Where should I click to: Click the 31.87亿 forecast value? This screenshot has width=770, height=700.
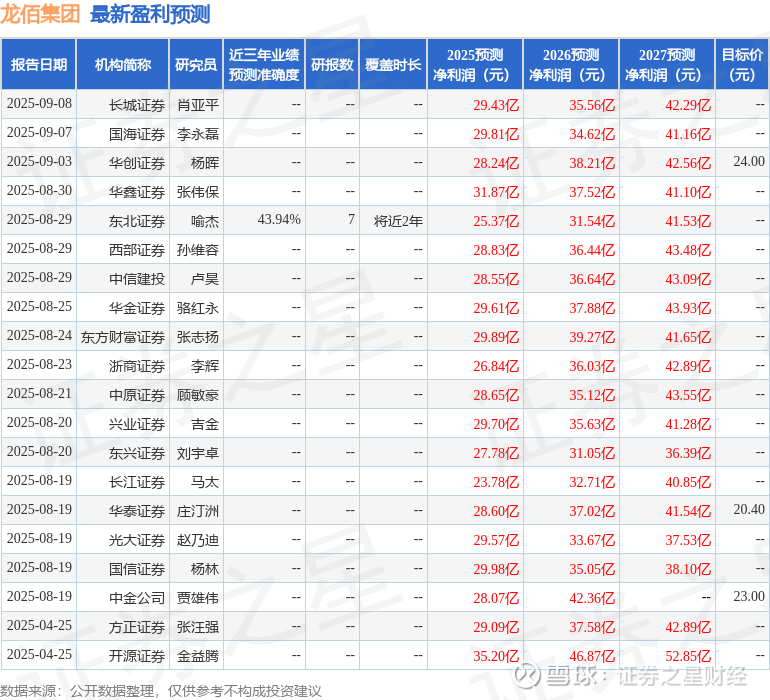[496, 192]
